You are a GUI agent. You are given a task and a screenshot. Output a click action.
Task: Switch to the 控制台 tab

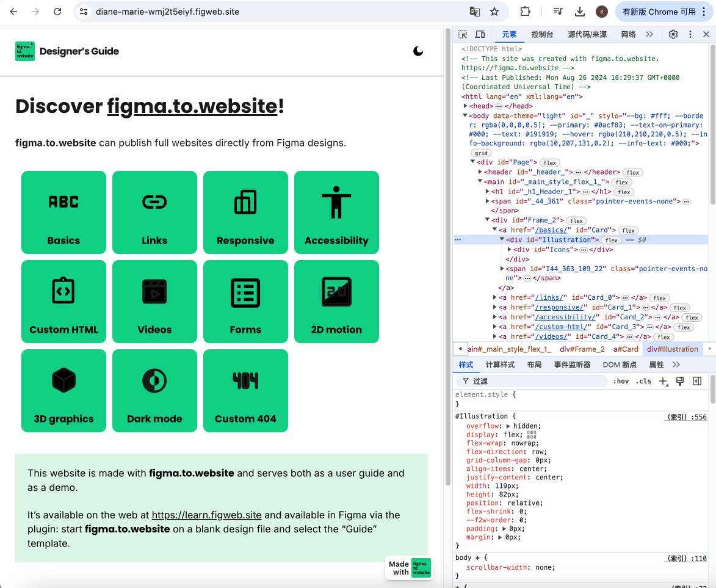pos(542,34)
